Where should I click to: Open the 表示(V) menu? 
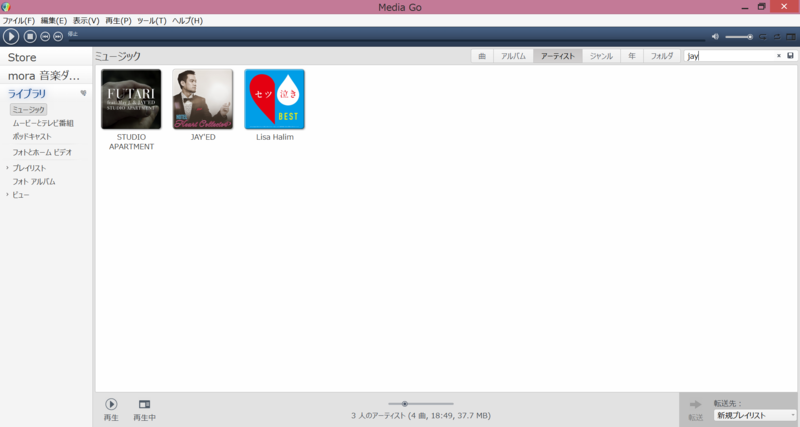pos(86,21)
